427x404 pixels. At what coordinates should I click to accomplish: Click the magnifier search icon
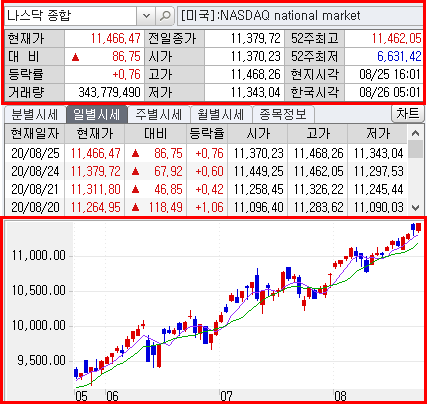[x=165, y=16]
